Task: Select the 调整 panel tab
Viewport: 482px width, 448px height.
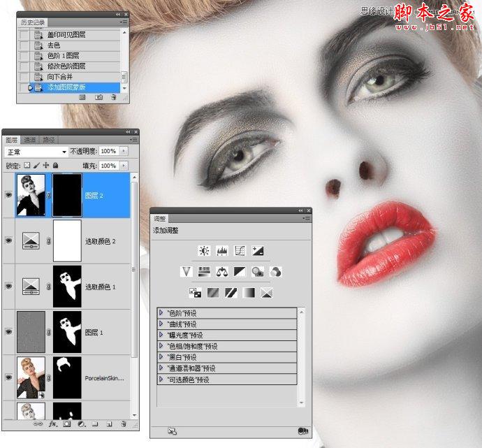Action: click(160, 219)
